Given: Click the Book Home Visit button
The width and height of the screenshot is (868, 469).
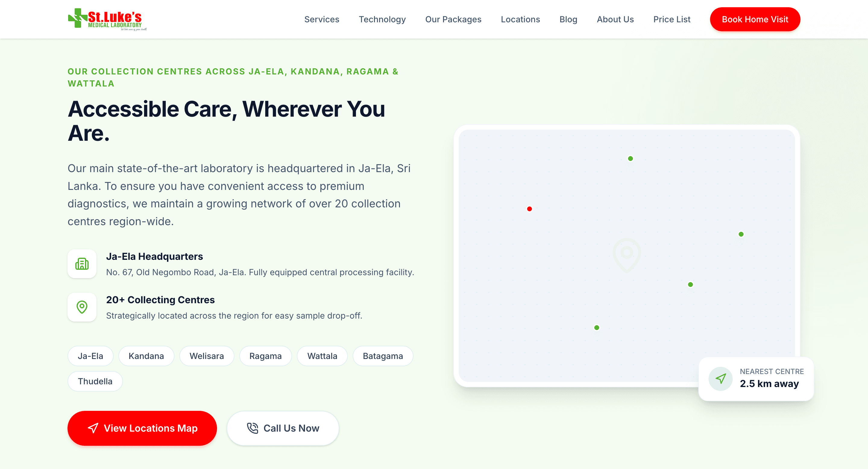Looking at the screenshot, I should pyautogui.click(x=755, y=19).
